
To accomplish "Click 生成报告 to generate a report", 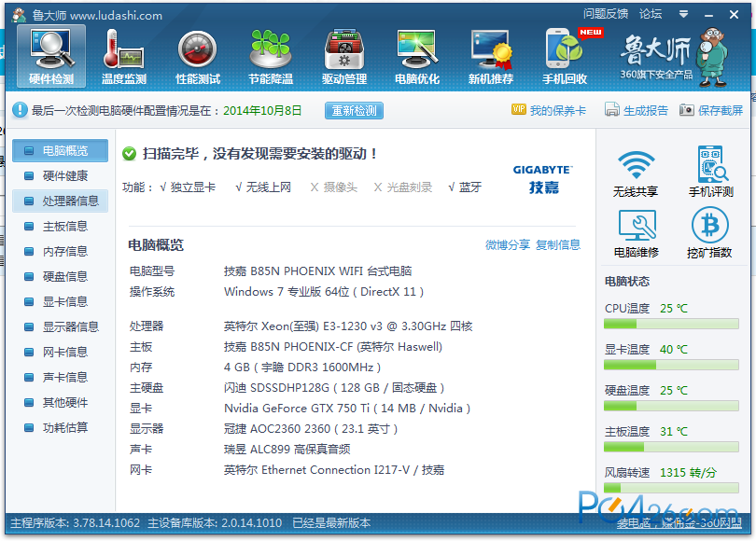I will point(637,110).
